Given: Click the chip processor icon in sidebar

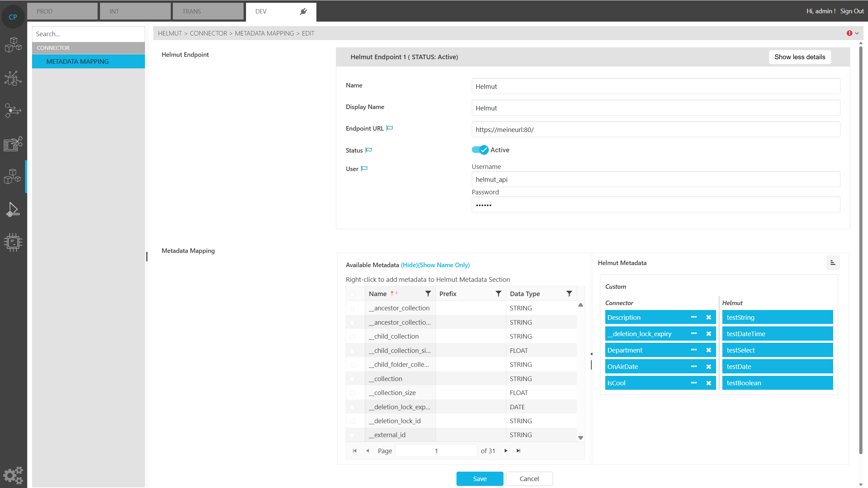Looking at the screenshot, I should [x=13, y=242].
